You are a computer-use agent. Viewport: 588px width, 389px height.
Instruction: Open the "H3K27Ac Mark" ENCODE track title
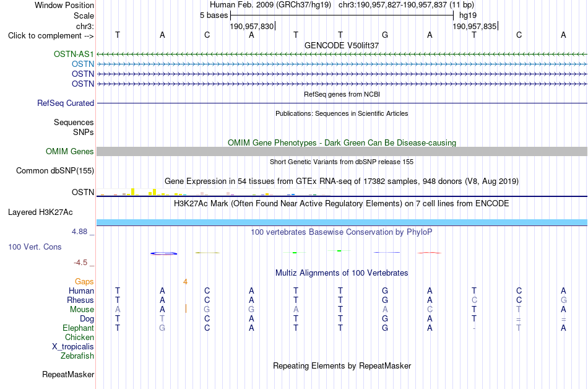[x=342, y=204]
